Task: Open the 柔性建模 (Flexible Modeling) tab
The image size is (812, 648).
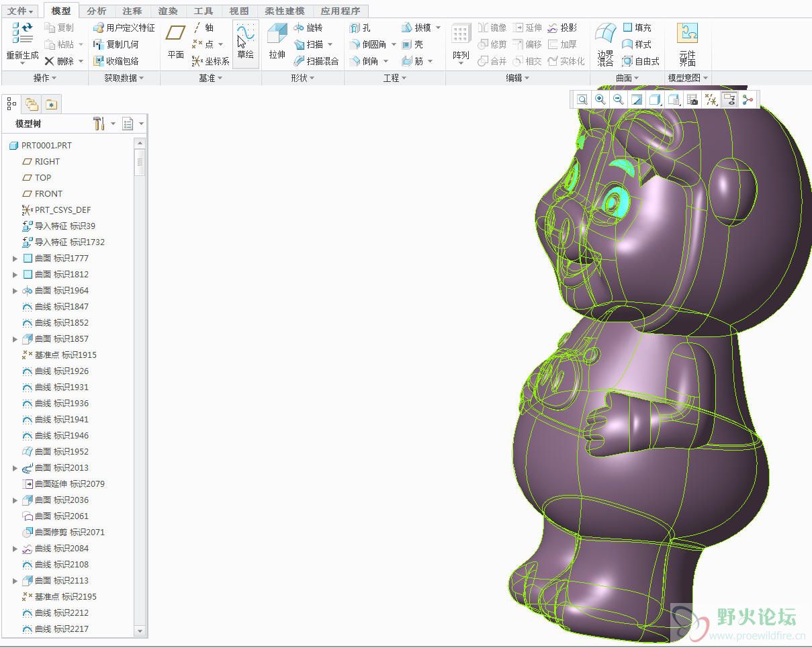Action: (x=285, y=11)
